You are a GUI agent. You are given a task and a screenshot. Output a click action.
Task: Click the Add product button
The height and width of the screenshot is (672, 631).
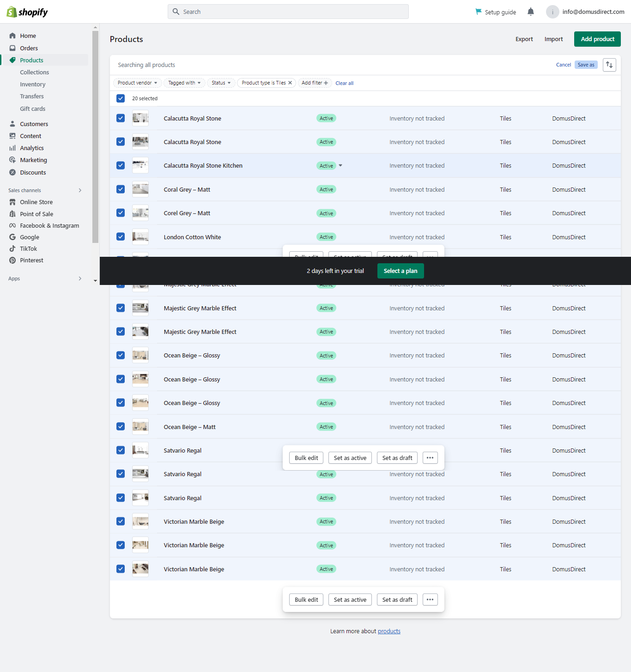tap(597, 39)
